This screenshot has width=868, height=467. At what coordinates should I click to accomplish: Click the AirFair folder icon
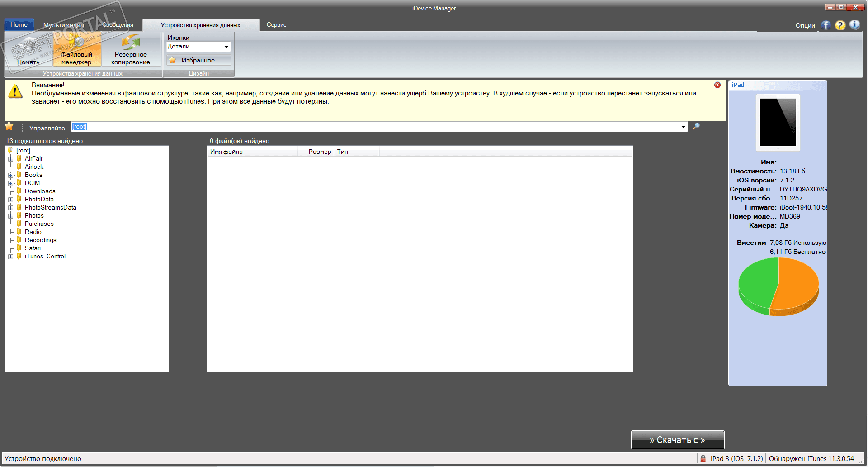coord(19,158)
